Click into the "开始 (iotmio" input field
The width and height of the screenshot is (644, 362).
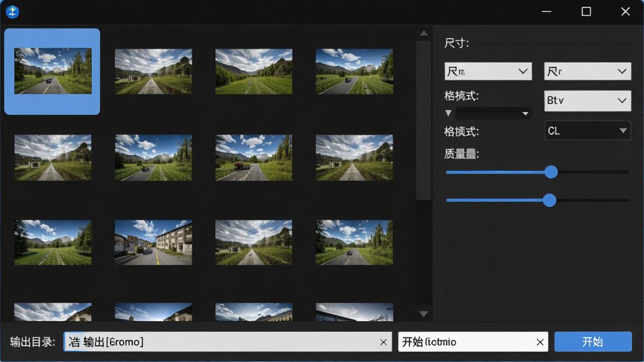473,341
